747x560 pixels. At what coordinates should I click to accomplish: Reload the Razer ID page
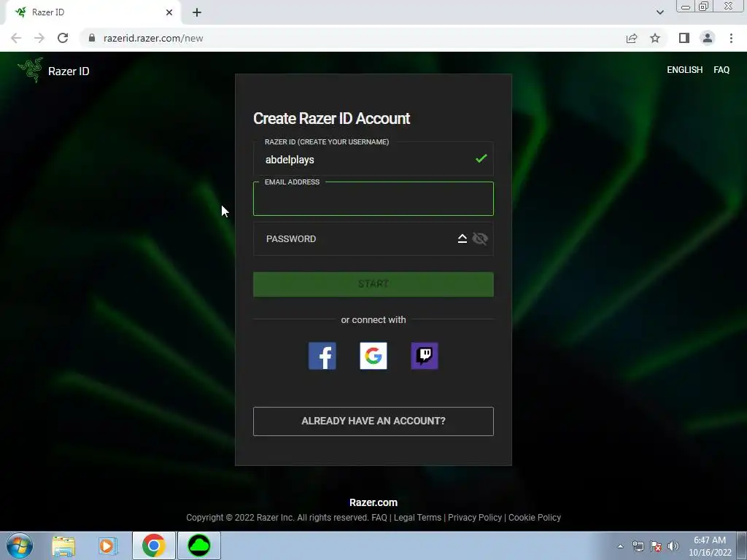tap(63, 38)
